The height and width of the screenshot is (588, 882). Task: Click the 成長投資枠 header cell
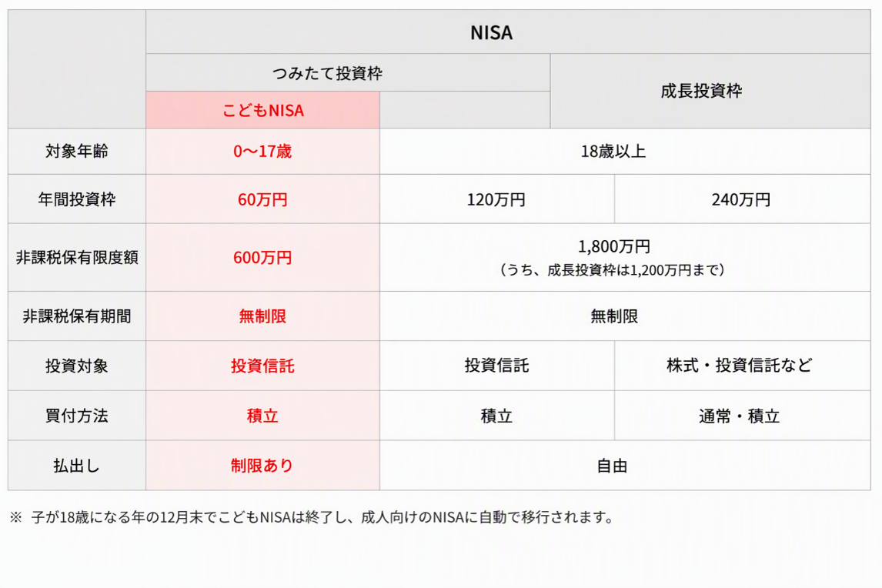click(x=710, y=91)
